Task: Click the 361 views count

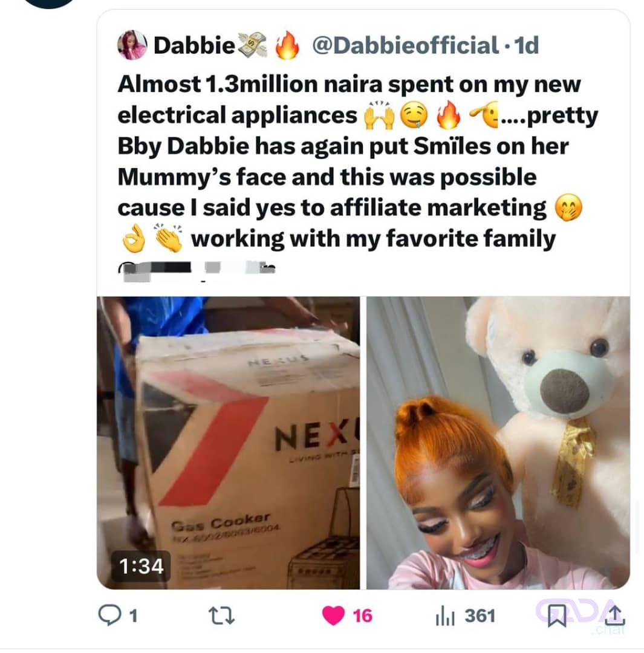Action: click(x=480, y=616)
